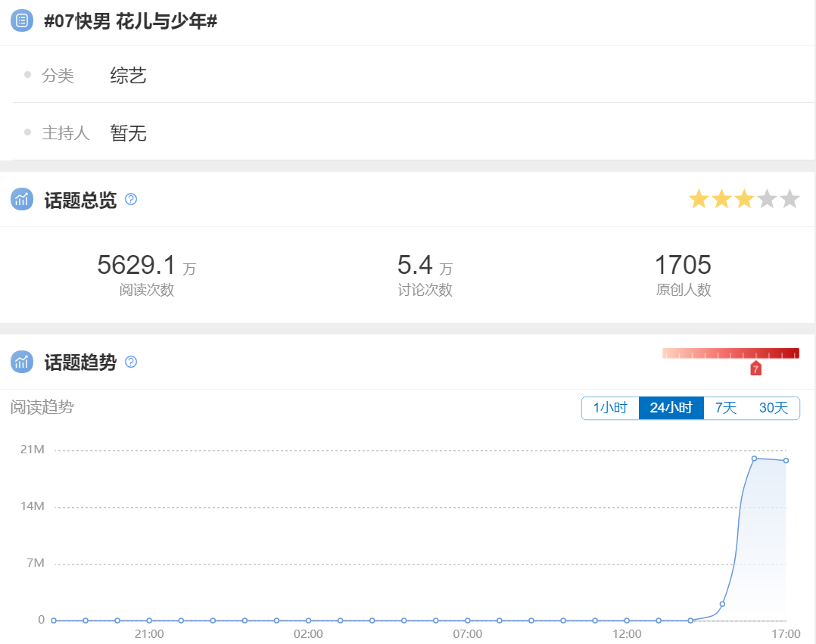Click the 阅读次数 label
Image resolution: width=816 pixels, height=644 pixels.
point(147,290)
